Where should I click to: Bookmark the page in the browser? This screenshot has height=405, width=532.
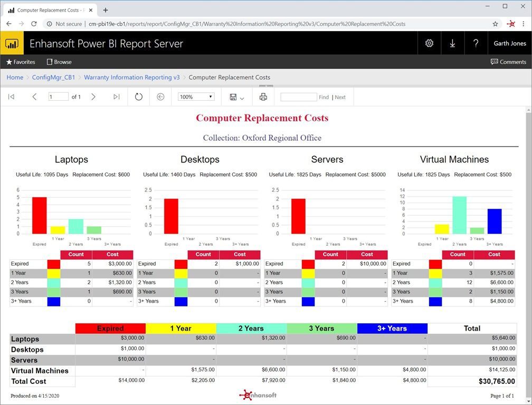click(x=495, y=24)
